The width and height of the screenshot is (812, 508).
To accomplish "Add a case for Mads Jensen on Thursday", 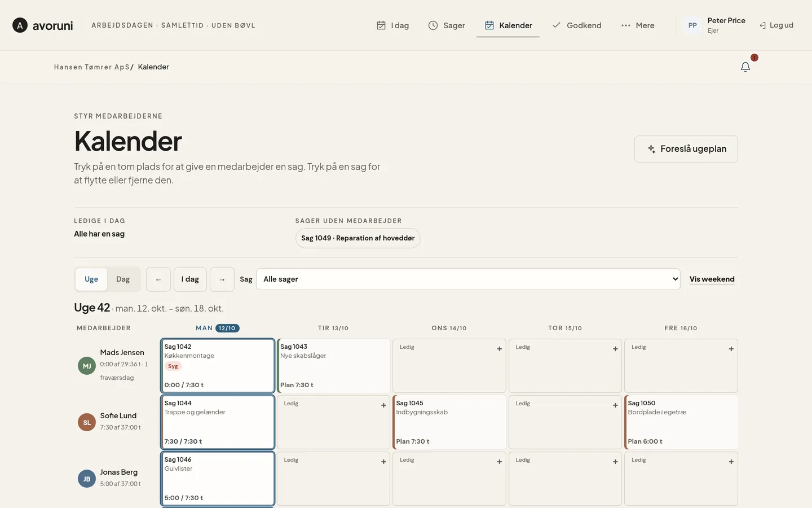I will pyautogui.click(x=565, y=366).
